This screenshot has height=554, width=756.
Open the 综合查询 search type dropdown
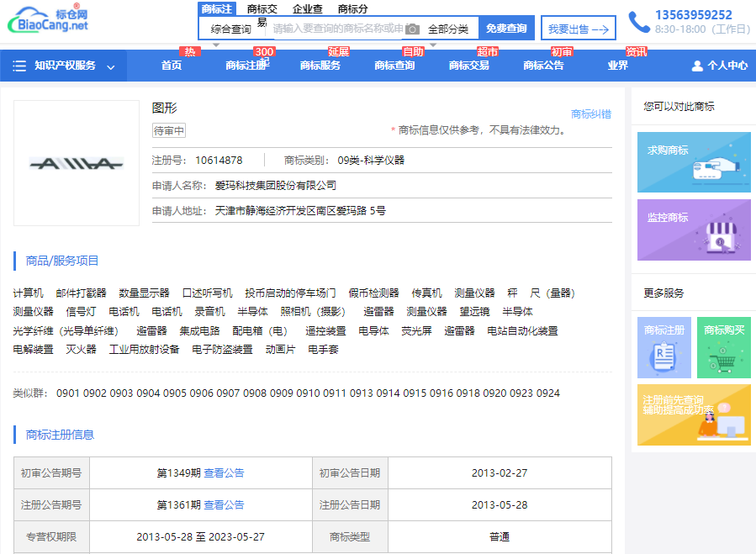coord(231,29)
